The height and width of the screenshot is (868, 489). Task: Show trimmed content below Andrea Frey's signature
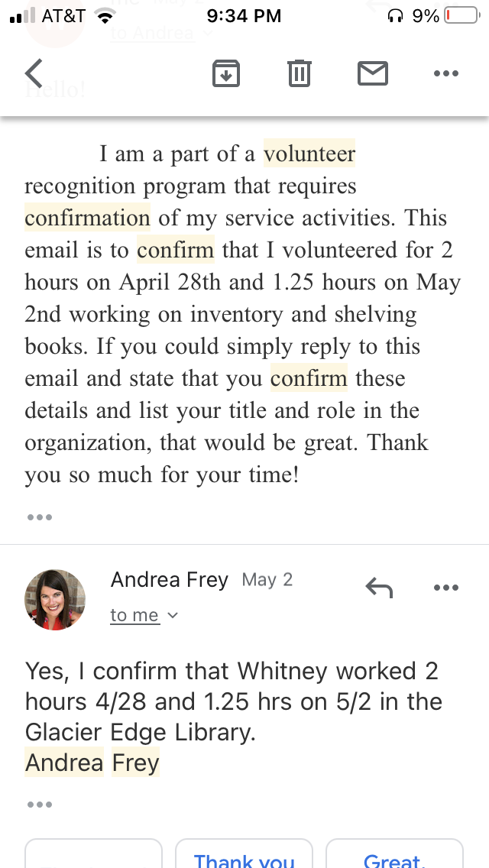pyautogui.click(x=39, y=805)
